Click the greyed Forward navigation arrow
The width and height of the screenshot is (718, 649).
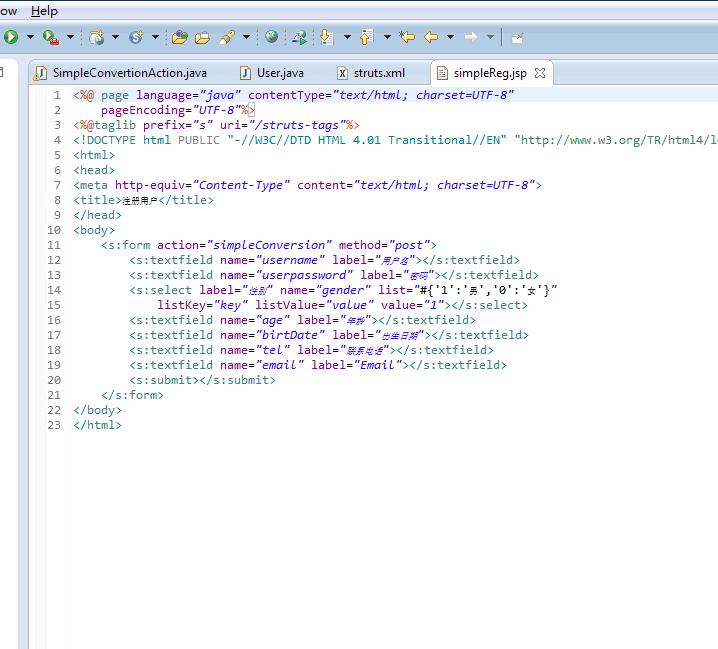coord(471,37)
